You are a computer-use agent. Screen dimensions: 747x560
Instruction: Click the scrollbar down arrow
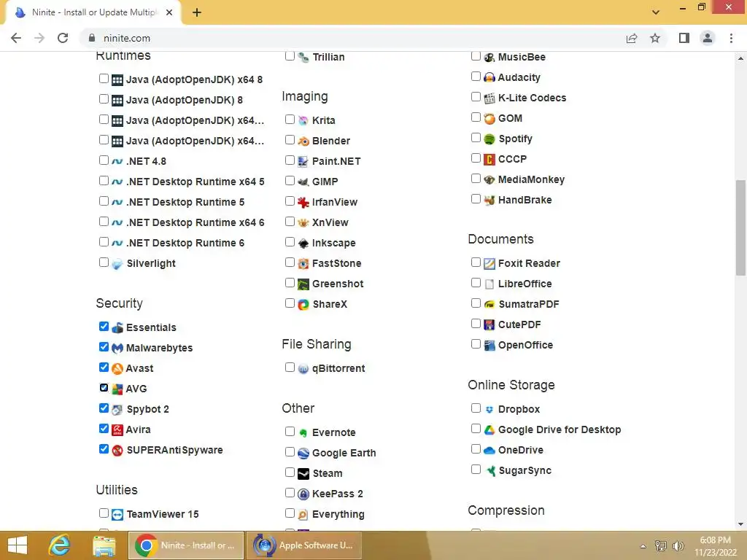740,524
